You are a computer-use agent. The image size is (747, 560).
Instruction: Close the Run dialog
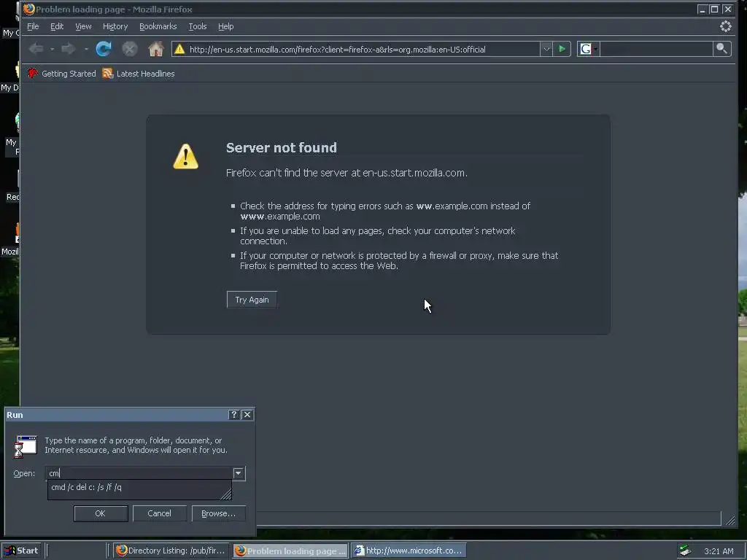coord(247,415)
